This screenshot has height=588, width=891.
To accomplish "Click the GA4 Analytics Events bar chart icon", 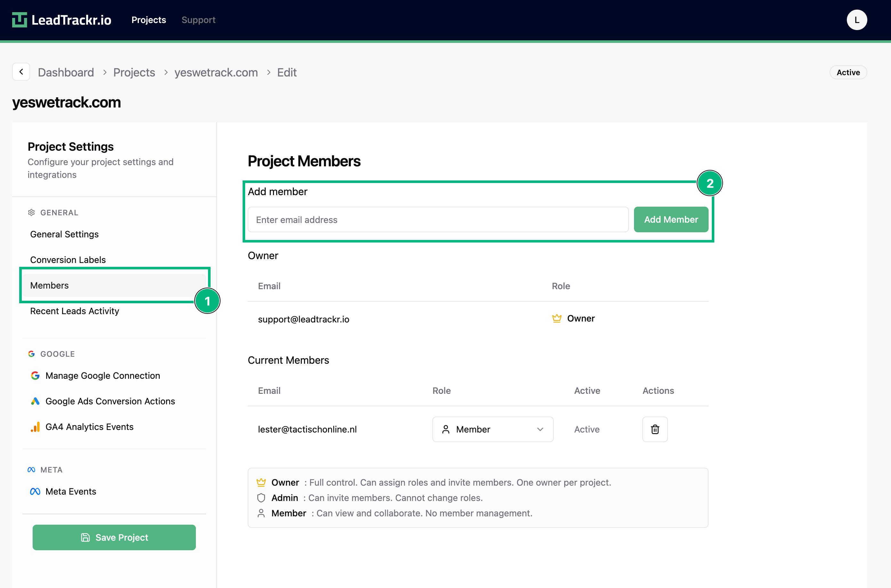I will [x=35, y=426].
